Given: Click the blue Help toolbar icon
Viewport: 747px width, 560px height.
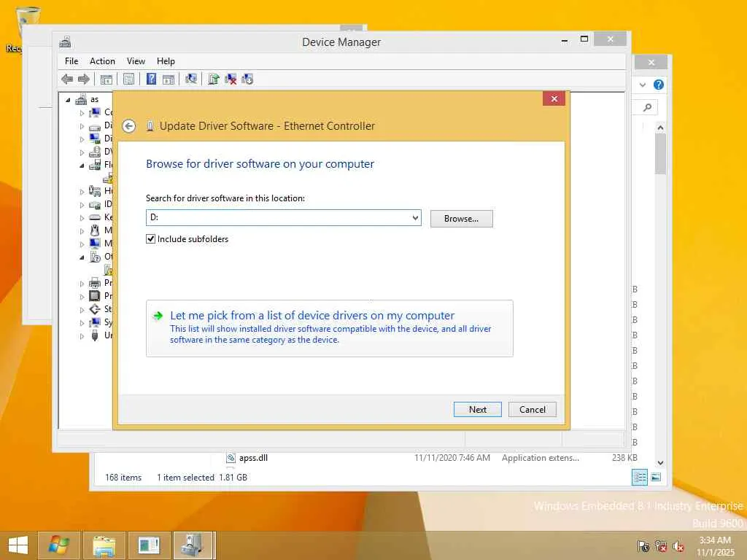Looking at the screenshot, I should (x=151, y=79).
